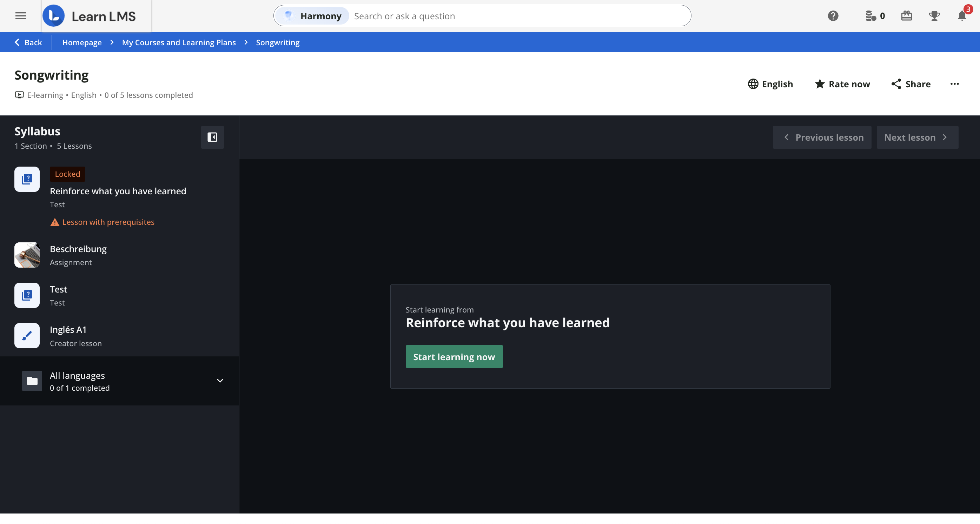Image resolution: width=980 pixels, height=524 pixels.
Task: Open My Courses and Learning Plans breadcrumb
Action: [179, 42]
